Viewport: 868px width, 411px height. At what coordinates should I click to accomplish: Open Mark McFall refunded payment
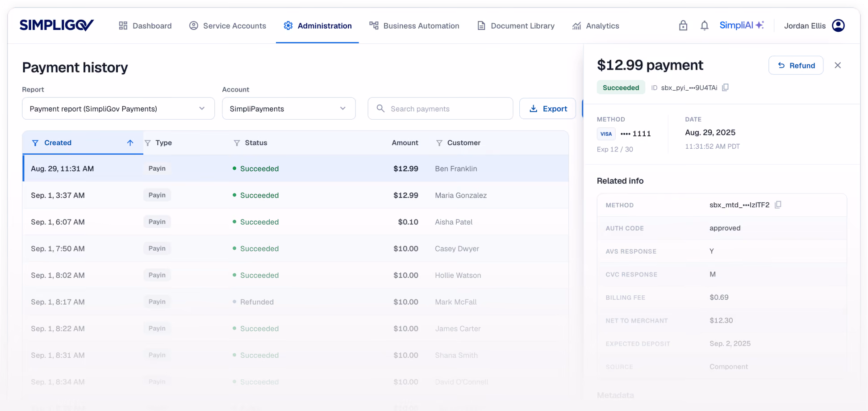[296, 302]
